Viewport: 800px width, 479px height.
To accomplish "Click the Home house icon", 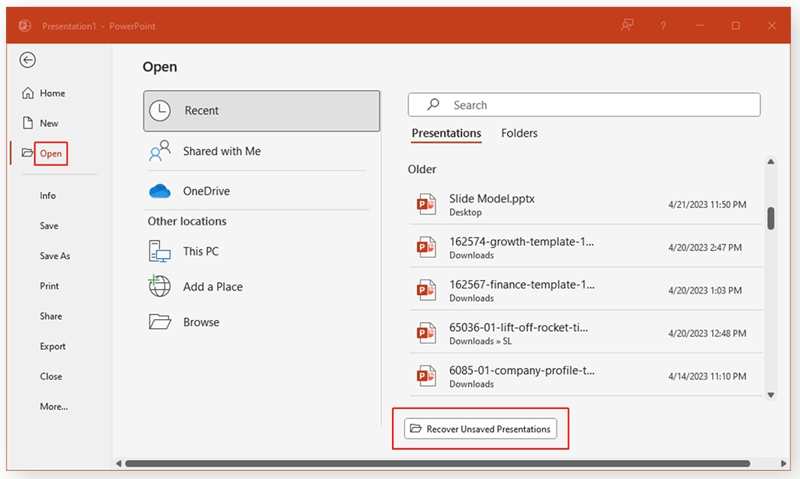I will [x=28, y=93].
